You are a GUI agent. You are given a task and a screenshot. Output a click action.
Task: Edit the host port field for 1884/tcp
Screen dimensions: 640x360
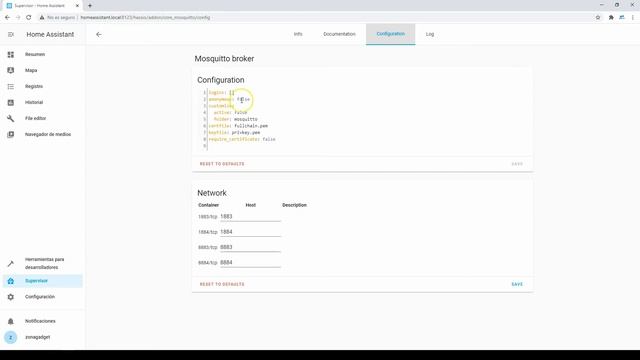point(251,232)
